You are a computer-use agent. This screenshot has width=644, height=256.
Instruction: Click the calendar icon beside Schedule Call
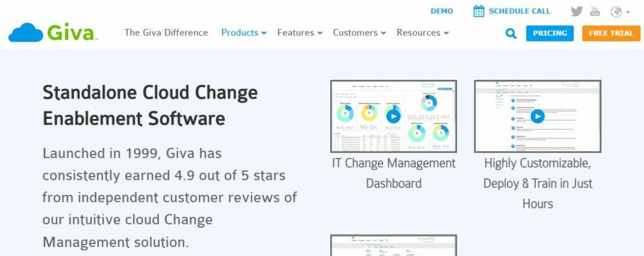479,11
